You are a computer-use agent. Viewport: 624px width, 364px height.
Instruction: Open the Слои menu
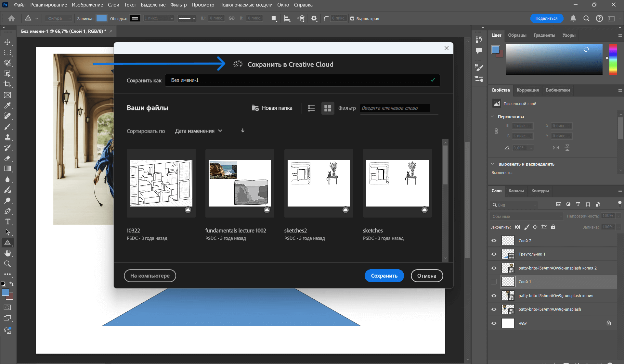tap(113, 5)
